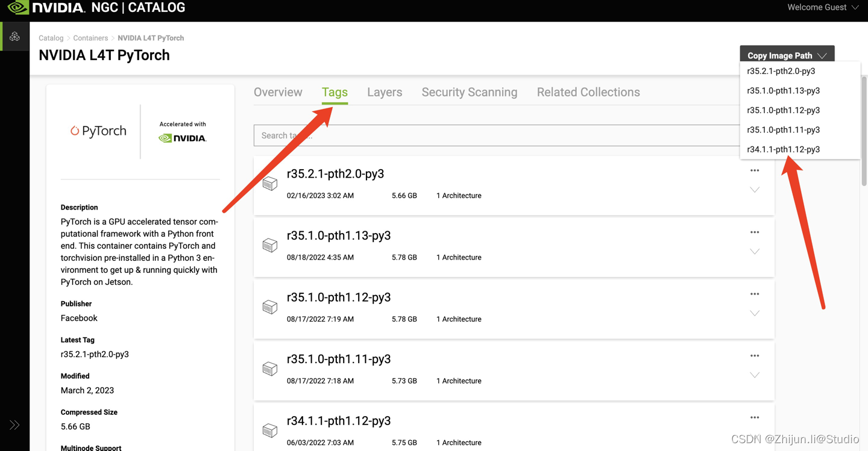Click the 5.75 GB size value
Screen dimensions: 868x451
404,443
